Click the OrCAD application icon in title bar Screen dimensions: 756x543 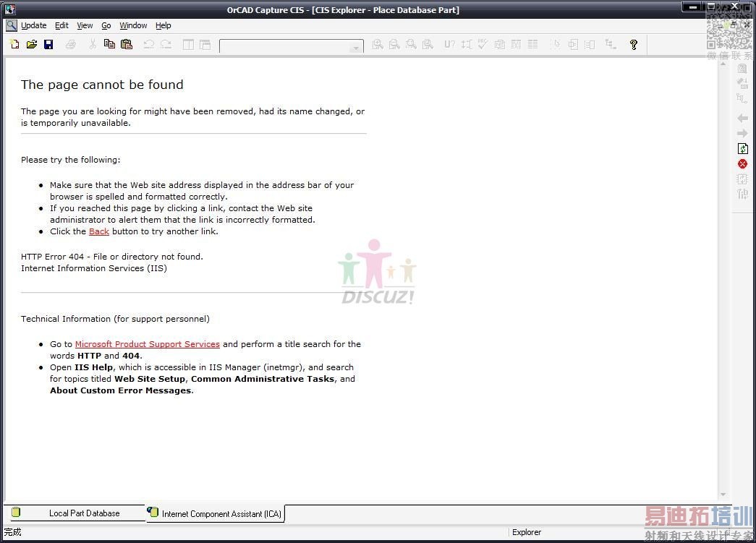pos(9,9)
